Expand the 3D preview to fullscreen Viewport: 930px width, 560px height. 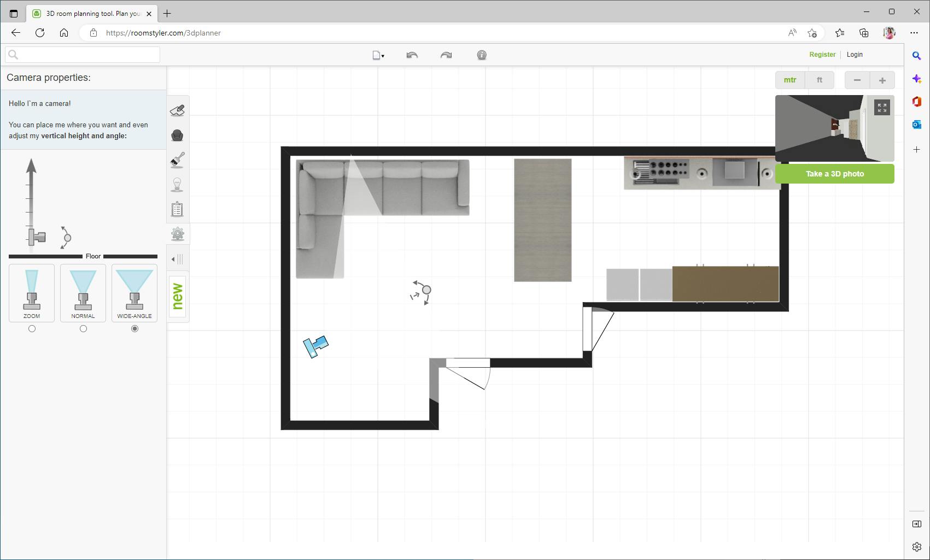coord(881,108)
